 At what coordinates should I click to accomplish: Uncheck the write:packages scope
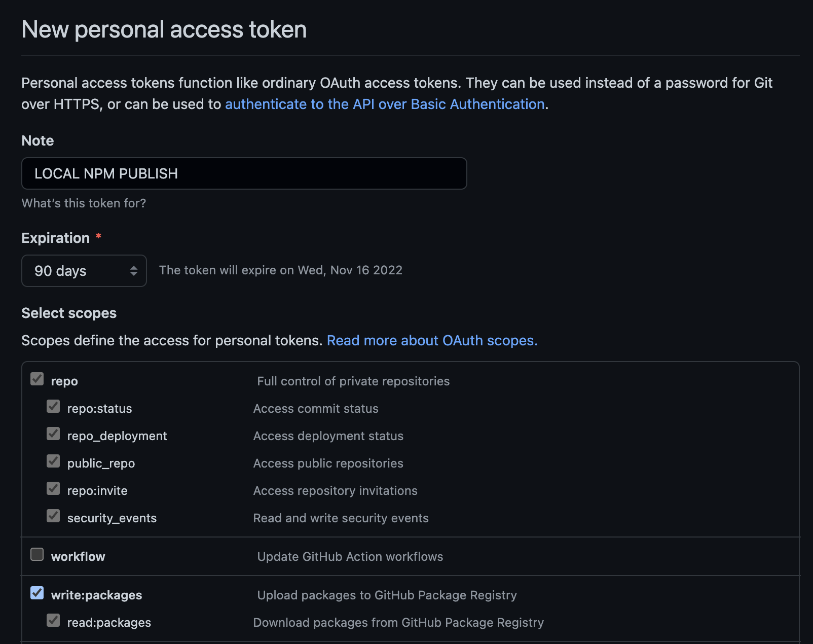coord(37,593)
